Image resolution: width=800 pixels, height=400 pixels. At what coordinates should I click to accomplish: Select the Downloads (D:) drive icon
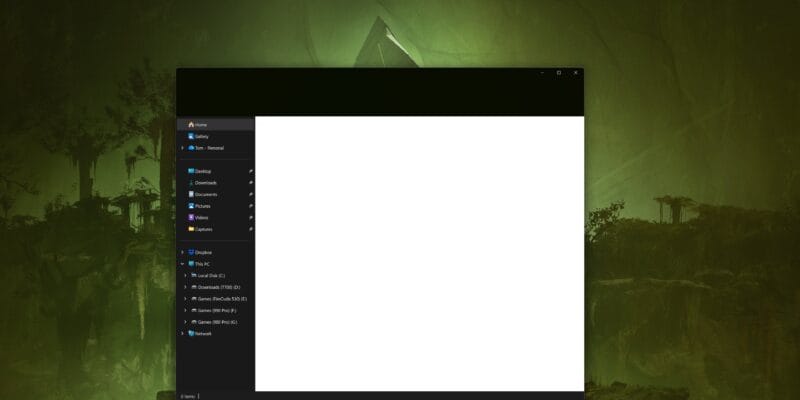194,287
